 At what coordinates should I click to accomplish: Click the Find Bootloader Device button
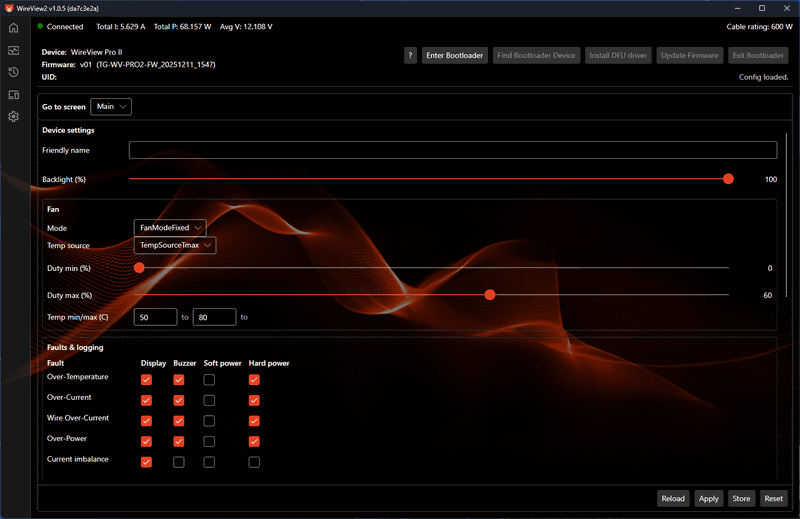click(536, 55)
